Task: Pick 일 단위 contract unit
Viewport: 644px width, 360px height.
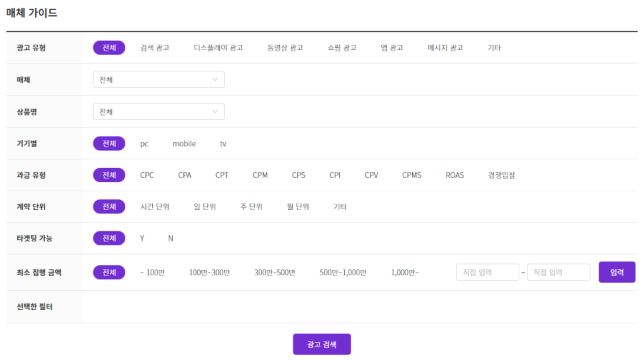Action: click(205, 207)
